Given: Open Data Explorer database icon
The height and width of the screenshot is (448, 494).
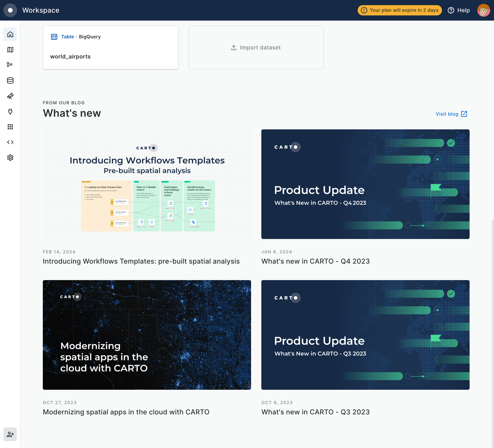Looking at the screenshot, I should point(10,81).
